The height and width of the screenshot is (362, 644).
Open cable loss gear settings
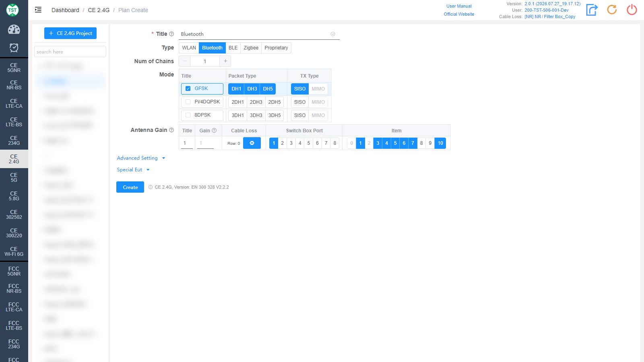252,143
